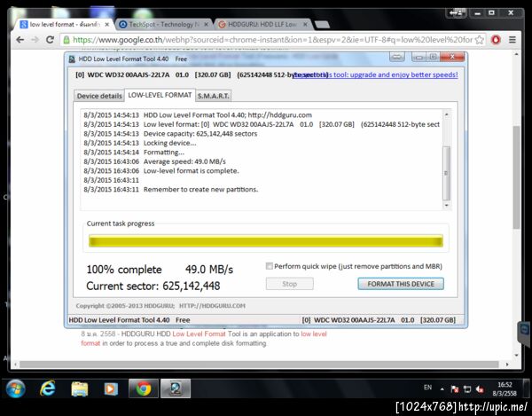The height and width of the screenshot is (416, 532).
Task: Bookmark page with star icon
Action: tap(479, 40)
